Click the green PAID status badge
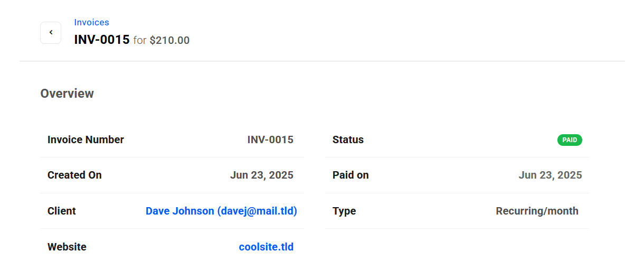This screenshot has width=644, height=279. coord(570,140)
